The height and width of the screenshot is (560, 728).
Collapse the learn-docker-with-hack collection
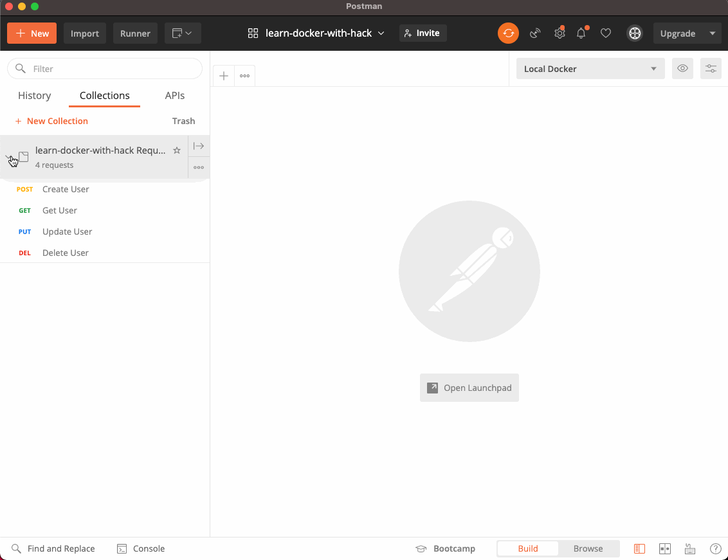point(9,158)
